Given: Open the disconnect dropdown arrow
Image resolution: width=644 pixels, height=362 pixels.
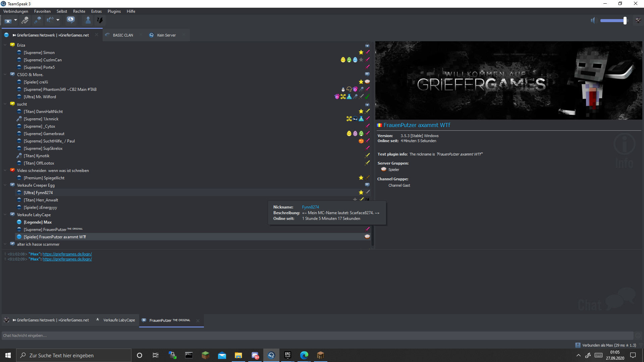Looking at the screenshot, I should pos(15,20).
